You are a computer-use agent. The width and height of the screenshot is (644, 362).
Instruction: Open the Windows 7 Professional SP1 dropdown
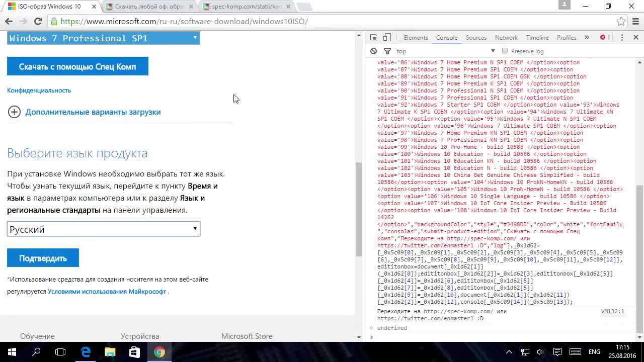tap(103, 38)
